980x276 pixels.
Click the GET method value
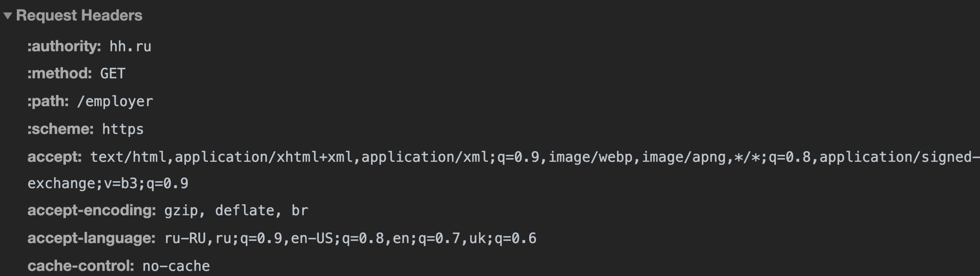click(113, 74)
